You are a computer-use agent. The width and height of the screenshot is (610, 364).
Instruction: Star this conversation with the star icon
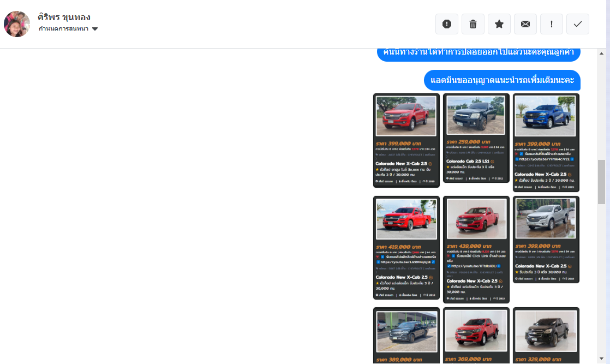(x=499, y=24)
